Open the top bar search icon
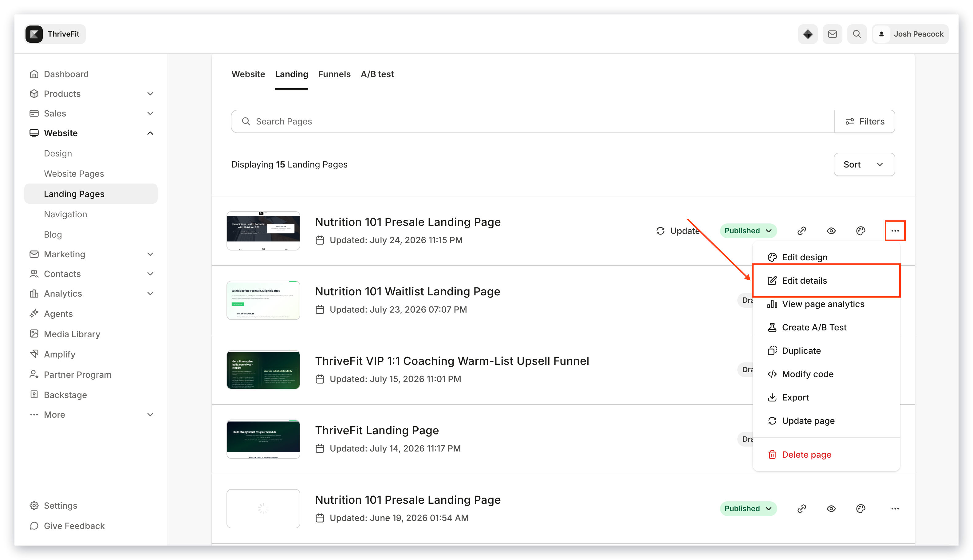This screenshot has width=973, height=560. tap(857, 34)
